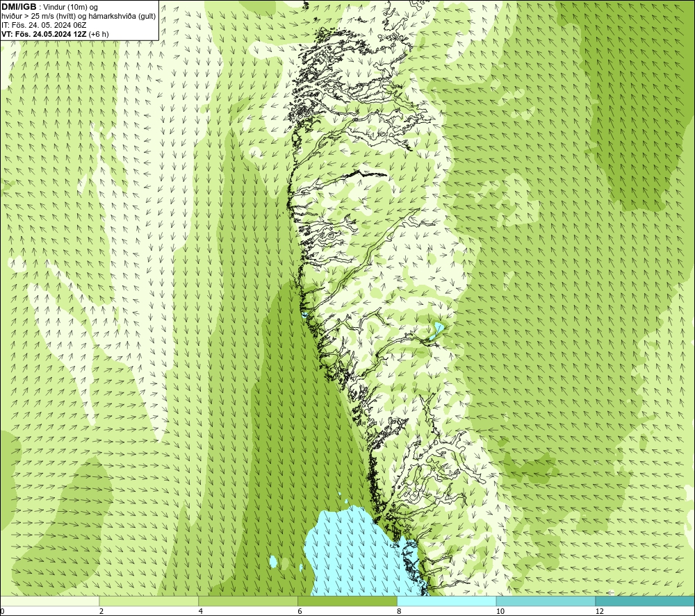This screenshot has width=695, height=616.
Task: Click the 10–12 m/s teal legend swatch
Action: (546, 601)
